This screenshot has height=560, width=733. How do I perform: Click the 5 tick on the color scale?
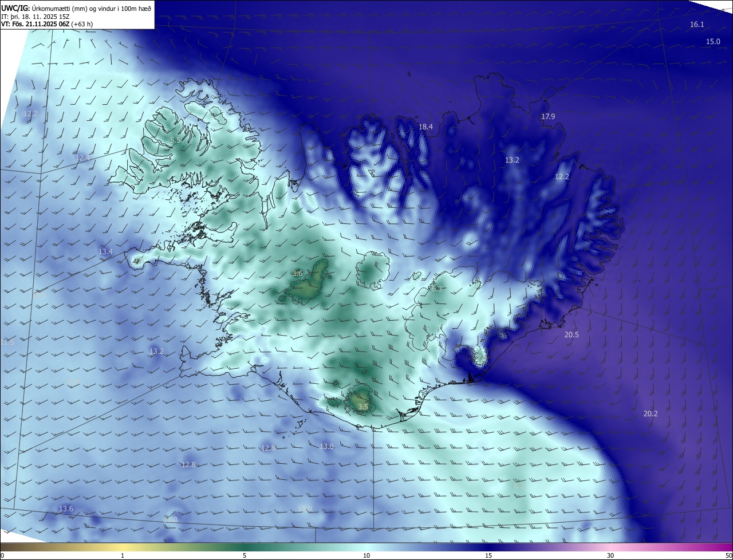[245, 555]
